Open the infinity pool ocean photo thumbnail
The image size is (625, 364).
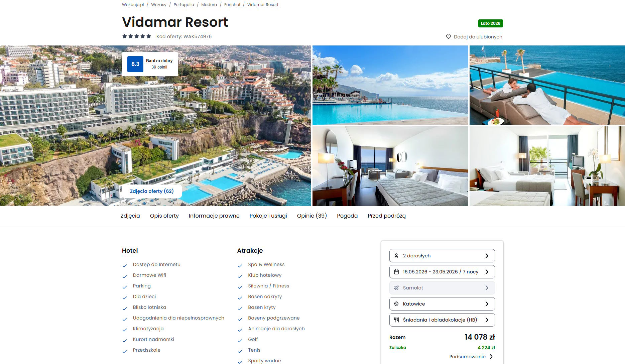[x=390, y=85]
